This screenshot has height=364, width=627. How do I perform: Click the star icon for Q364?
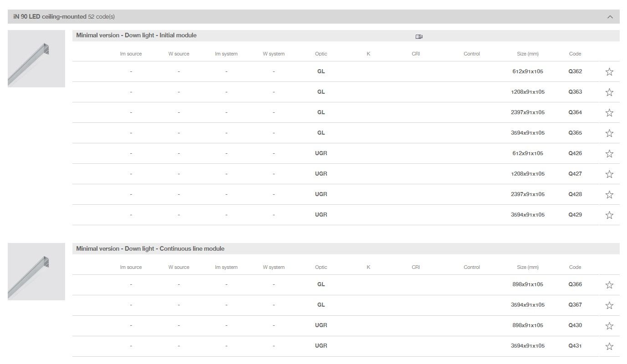point(609,113)
